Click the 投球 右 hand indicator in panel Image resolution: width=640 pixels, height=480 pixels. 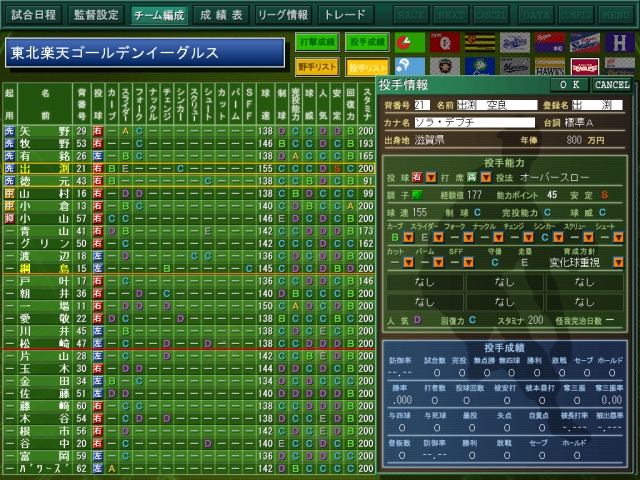click(x=417, y=177)
